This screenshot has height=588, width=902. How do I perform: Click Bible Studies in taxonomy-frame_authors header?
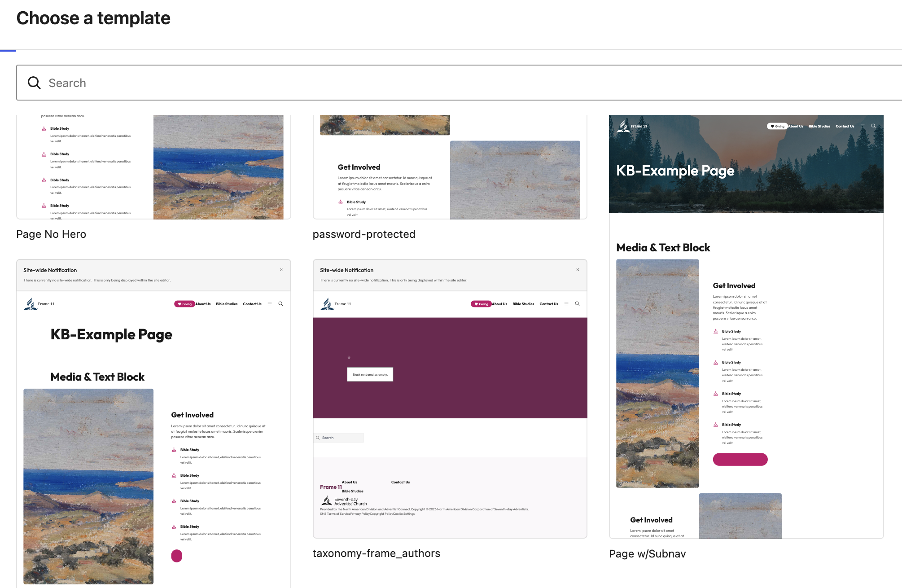click(523, 304)
